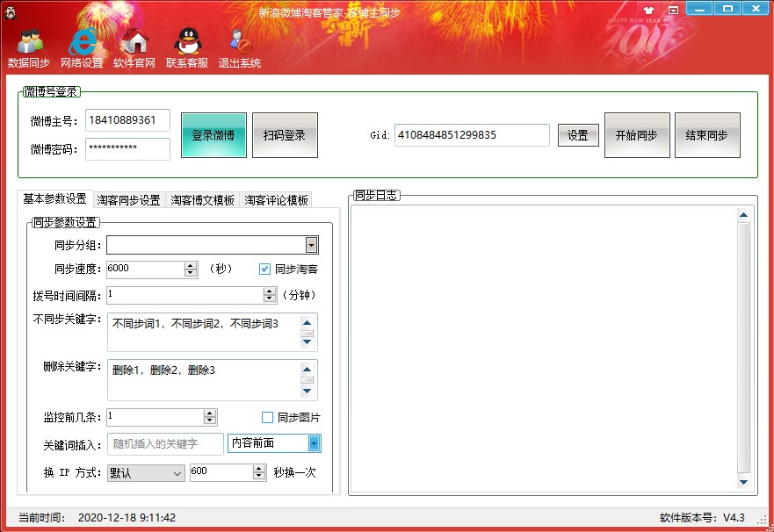The width and height of the screenshot is (774, 532).
Task: Click down arrow in 删除关键字 box
Action: point(307,391)
